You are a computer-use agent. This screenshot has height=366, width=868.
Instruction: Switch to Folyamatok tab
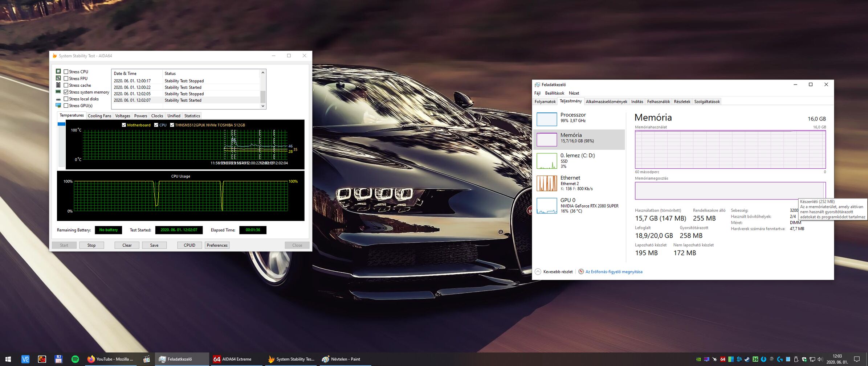tap(545, 102)
